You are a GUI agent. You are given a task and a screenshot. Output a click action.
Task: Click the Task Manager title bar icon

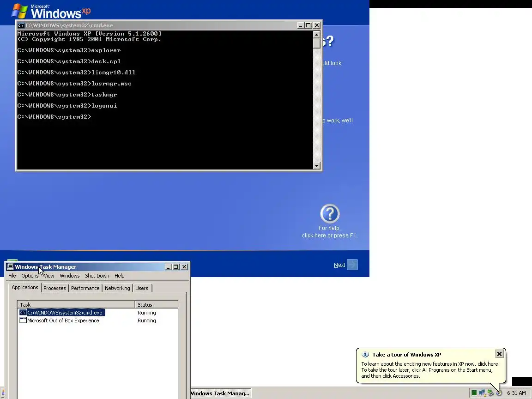coord(10,267)
